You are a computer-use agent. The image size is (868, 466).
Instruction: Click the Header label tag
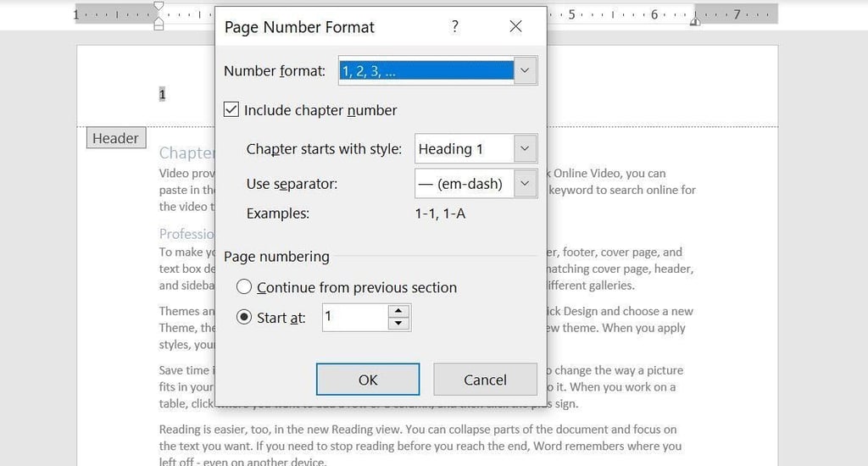tap(115, 138)
